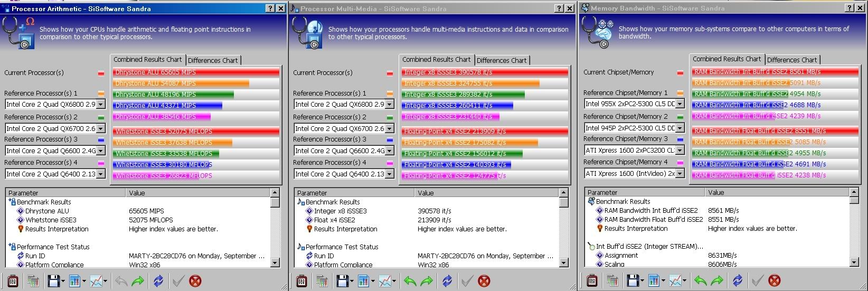Click red cancel icon in Memory Bandwidth toolbar
Screen dimensions: 868x291
tap(774, 281)
